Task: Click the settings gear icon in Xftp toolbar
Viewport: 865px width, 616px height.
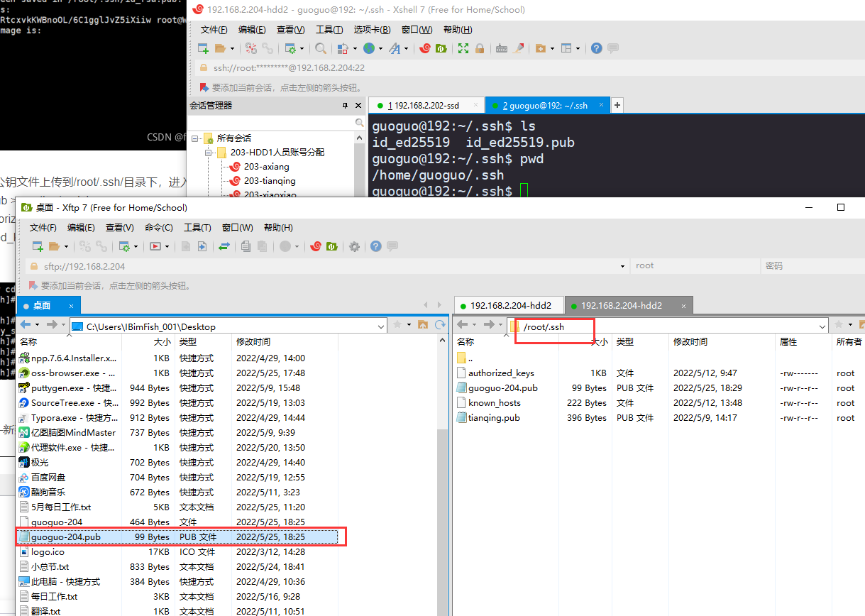Action: click(354, 246)
